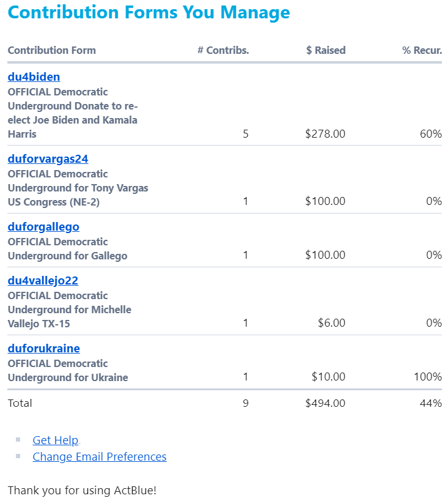Click the 44% total recurring value
Image resolution: width=448 pixels, height=501 pixels.
[430, 403]
